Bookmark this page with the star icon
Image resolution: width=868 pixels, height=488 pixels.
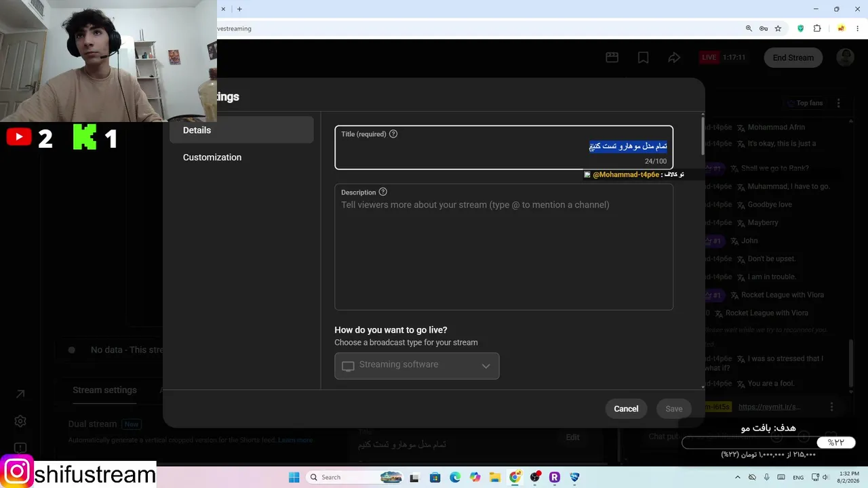pos(778,28)
